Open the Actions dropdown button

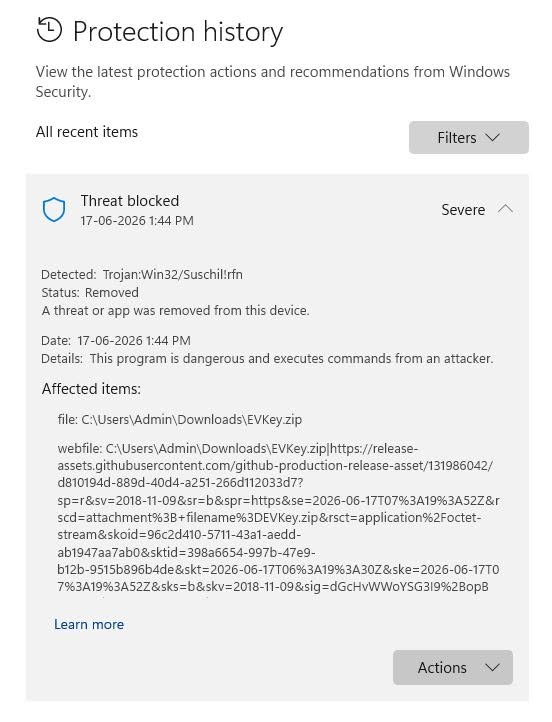click(453, 668)
